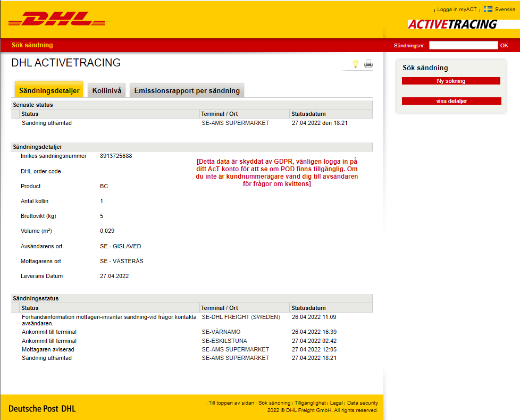
Task: Click the Swedish flag language icon
Action: click(488, 9)
